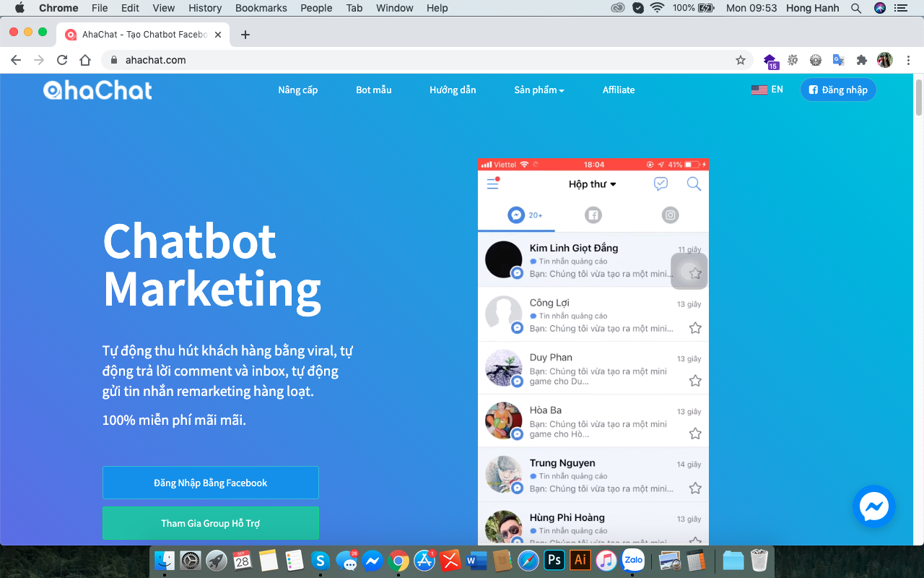
Task: Open the Apple menu
Action: [x=19, y=8]
